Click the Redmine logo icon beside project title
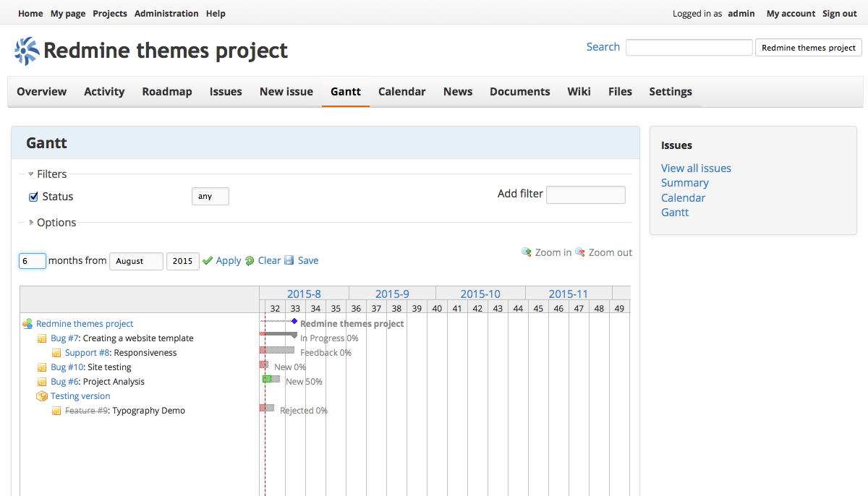The height and width of the screenshot is (496, 868). coord(27,51)
